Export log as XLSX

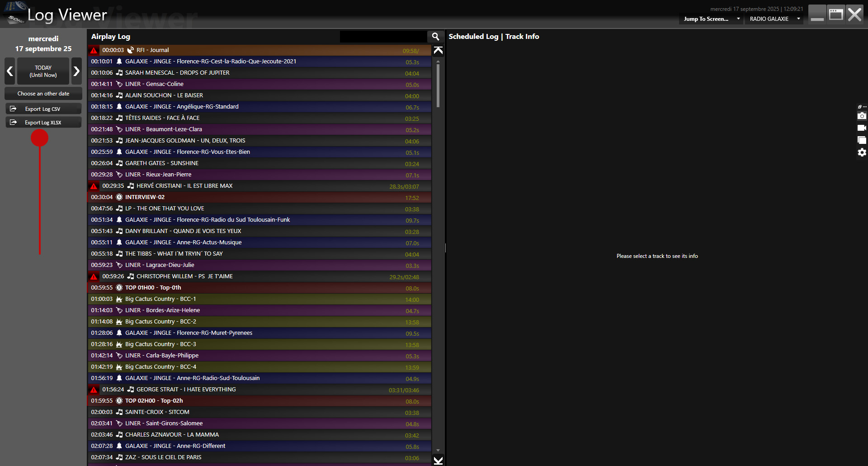pyautogui.click(x=43, y=123)
